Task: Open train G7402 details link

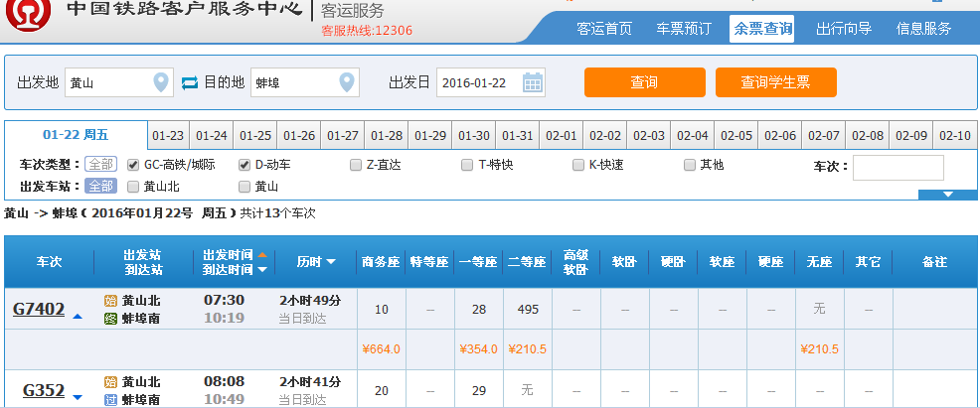Action: (39, 309)
